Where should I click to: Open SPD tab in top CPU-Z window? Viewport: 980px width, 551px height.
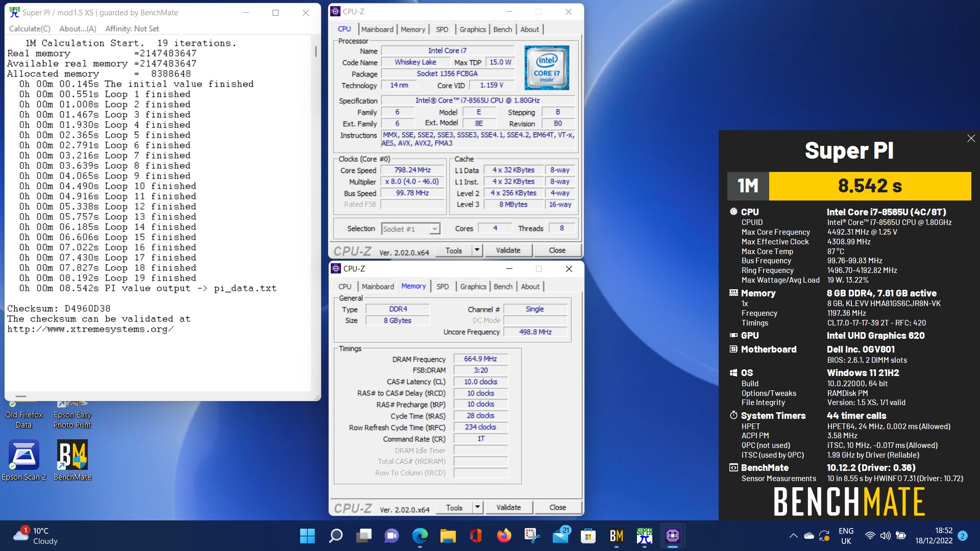442,29
